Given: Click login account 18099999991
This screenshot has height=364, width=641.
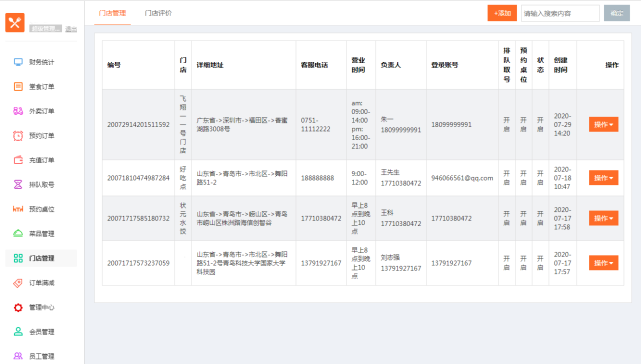Looking at the screenshot, I should pos(451,124).
